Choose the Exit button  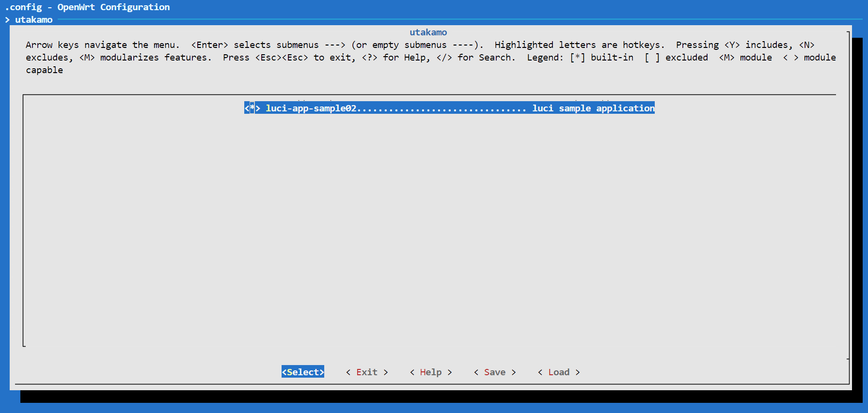[367, 372]
